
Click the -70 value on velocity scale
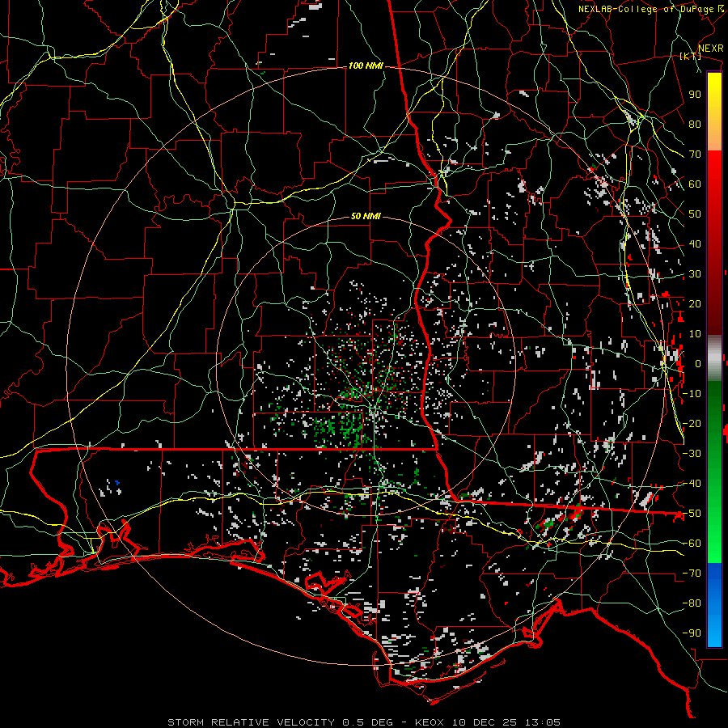point(692,574)
